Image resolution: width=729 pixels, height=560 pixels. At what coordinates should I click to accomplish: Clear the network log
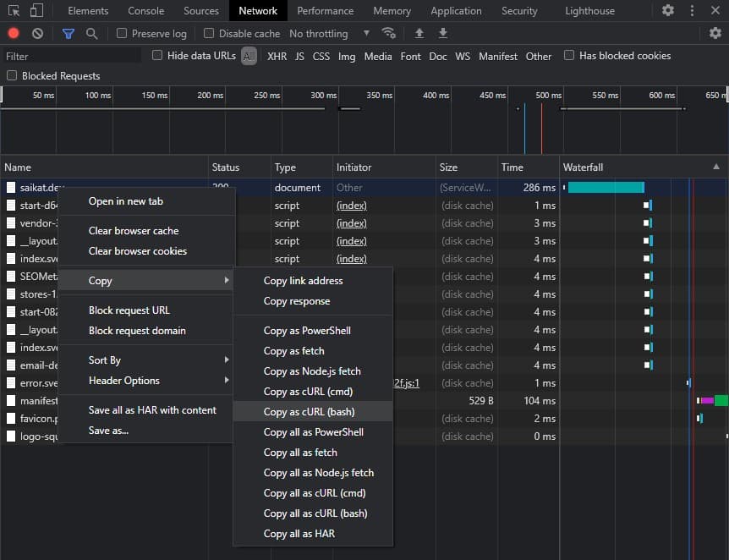tap(37, 34)
